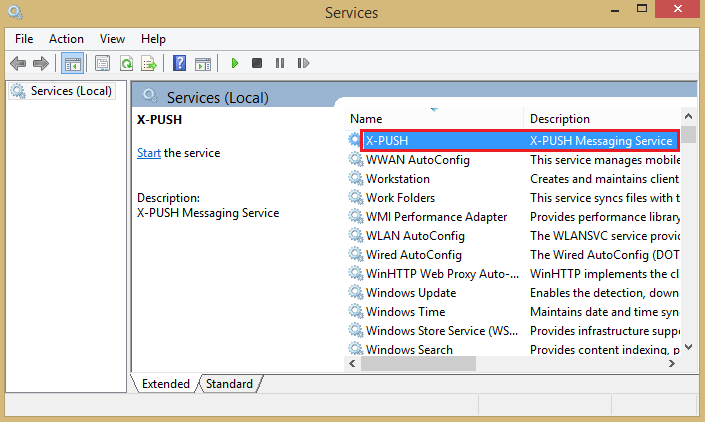Screen dimensions: 705x422
Task: Click the Start service link
Action: [149, 153]
